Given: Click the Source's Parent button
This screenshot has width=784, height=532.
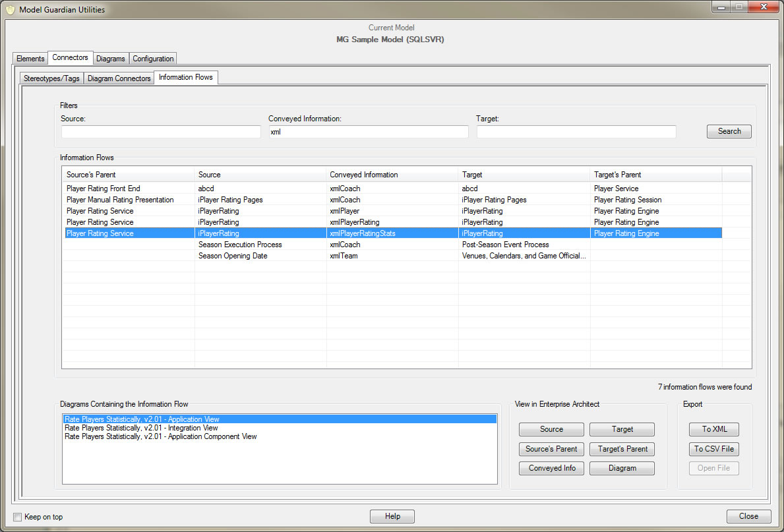Looking at the screenshot, I should [x=551, y=449].
